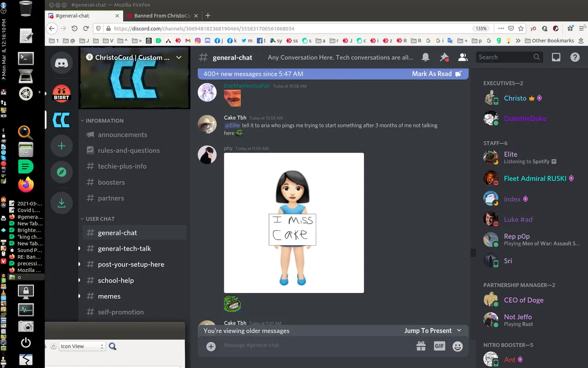
Task: Open the emoji picker
Action: 458,346
